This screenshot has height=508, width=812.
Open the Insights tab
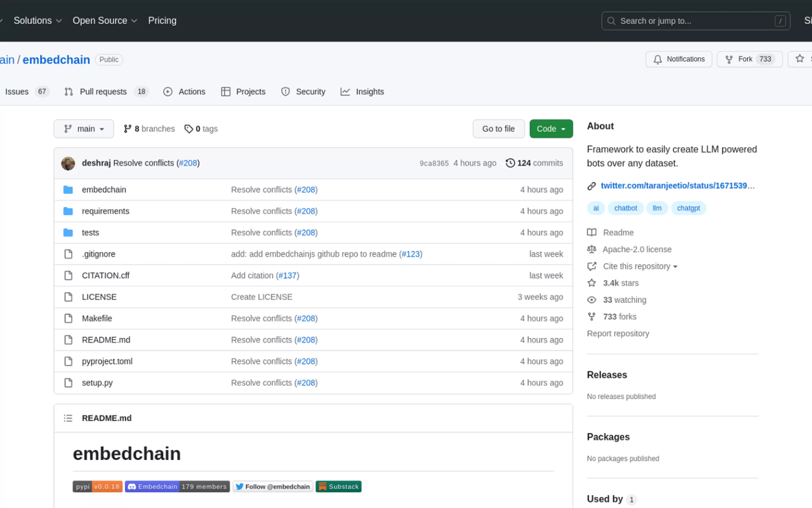tap(369, 92)
